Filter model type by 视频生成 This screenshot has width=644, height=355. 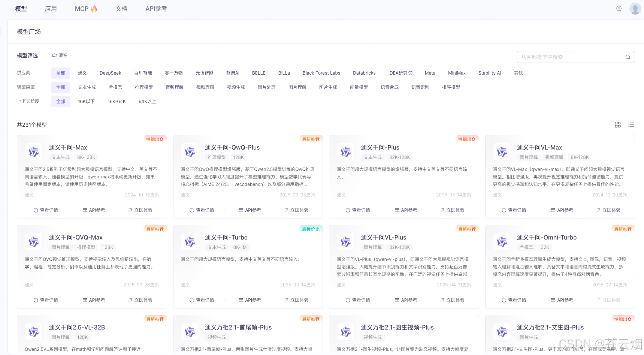point(236,87)
